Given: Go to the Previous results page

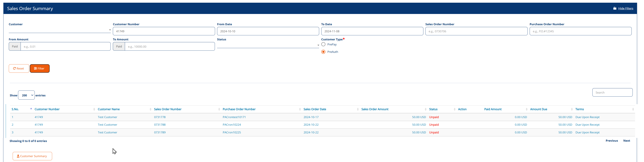Looking at the screenshot, I should pyautogui.click(x=611, y=141).
